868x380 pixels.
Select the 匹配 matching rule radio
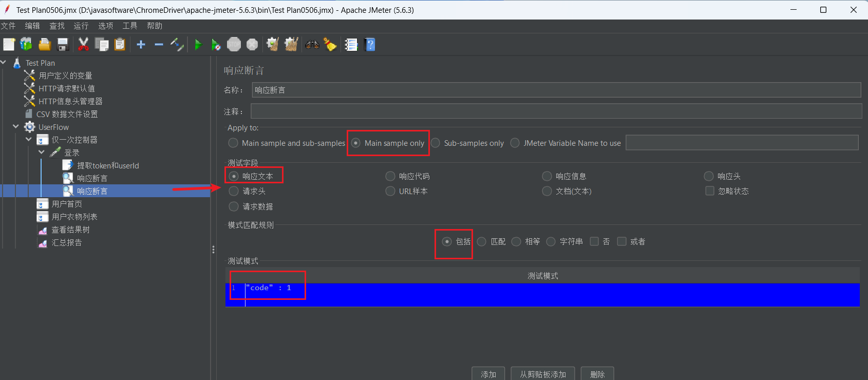(x=482, y=241)
